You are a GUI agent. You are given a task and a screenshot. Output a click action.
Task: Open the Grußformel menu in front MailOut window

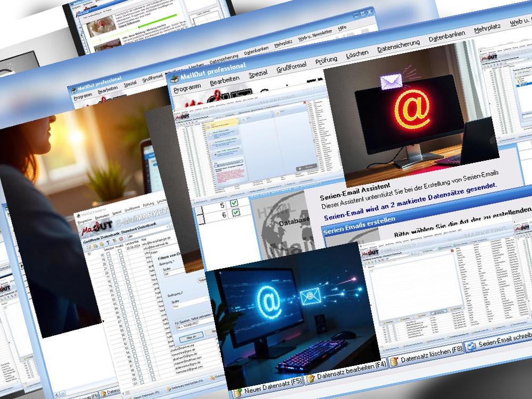291,66
